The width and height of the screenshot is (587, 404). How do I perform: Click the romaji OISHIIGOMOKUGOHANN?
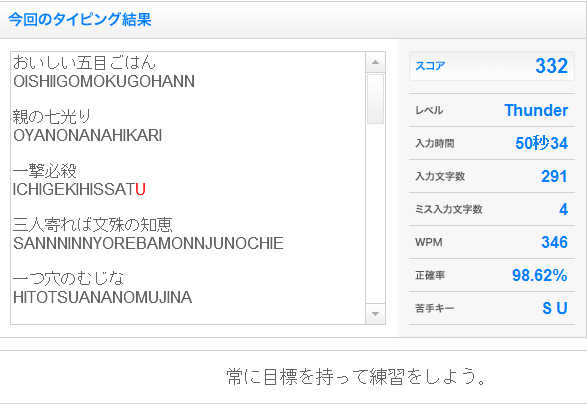click(104, 81)
